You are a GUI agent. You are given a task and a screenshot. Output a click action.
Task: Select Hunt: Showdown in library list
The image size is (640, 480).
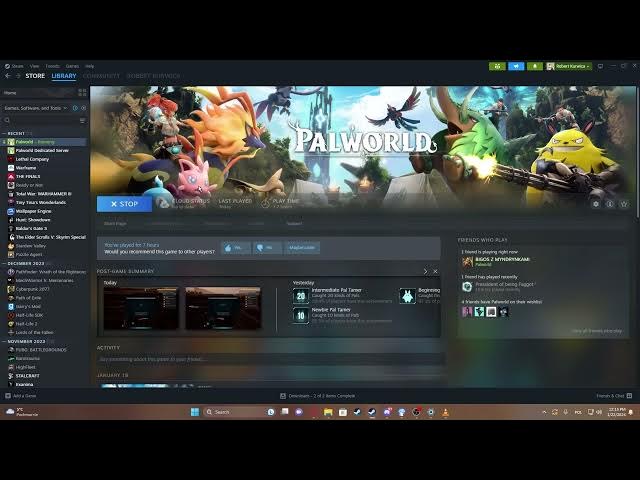point(44,220)
